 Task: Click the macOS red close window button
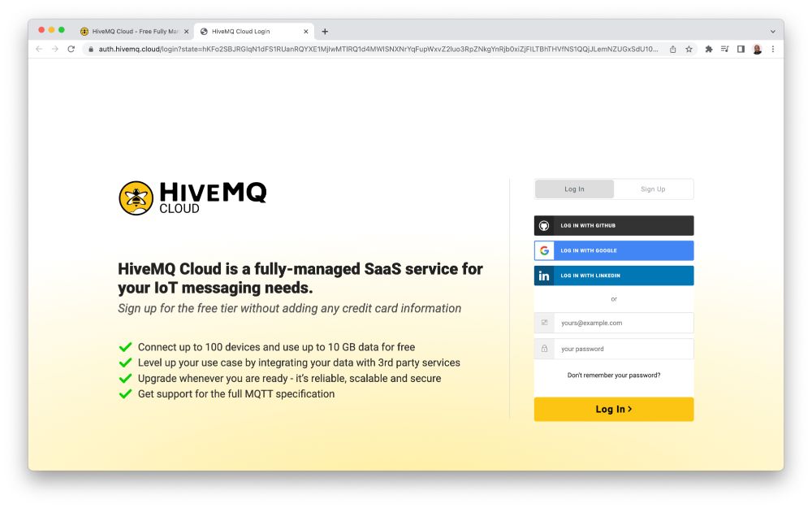pyautogui.click(x=41, y=30)
